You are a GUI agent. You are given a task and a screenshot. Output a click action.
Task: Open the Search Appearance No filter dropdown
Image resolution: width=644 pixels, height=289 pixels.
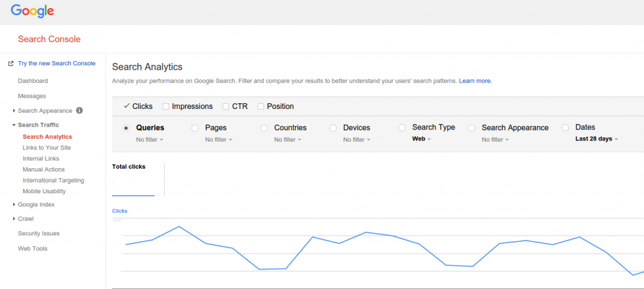click(496, 140)
